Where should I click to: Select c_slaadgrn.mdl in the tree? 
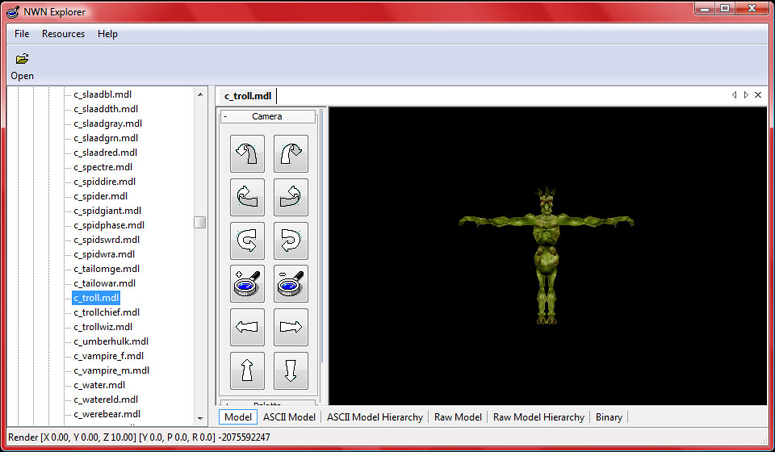coord(106,138)
